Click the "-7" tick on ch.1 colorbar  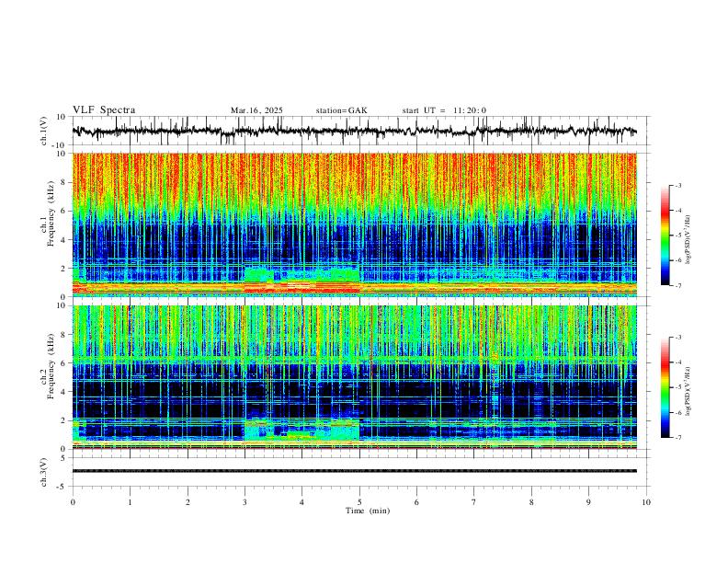[x=677, y=285]
